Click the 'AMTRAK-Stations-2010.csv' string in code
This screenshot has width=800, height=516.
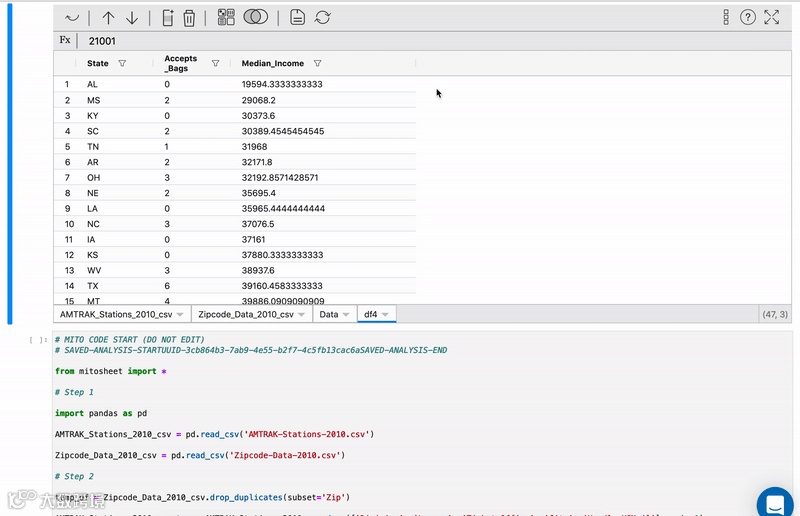click(x=307, y=434)
